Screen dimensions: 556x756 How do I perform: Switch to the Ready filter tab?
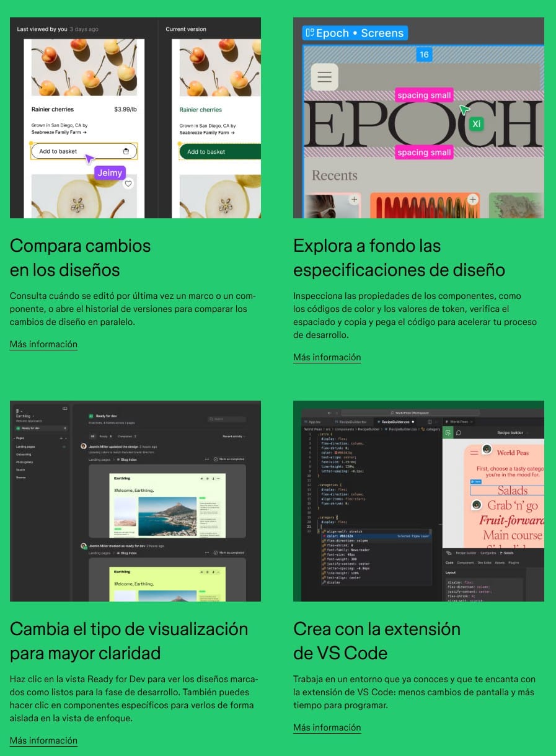106,437
